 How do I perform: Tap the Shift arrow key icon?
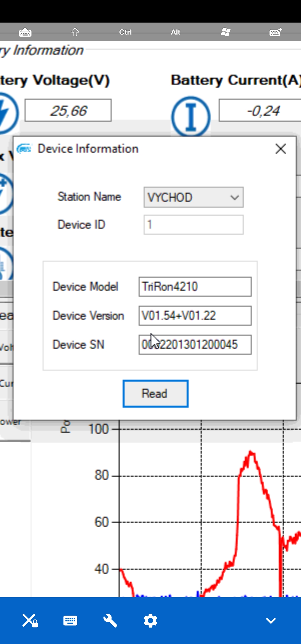point(75,32)
